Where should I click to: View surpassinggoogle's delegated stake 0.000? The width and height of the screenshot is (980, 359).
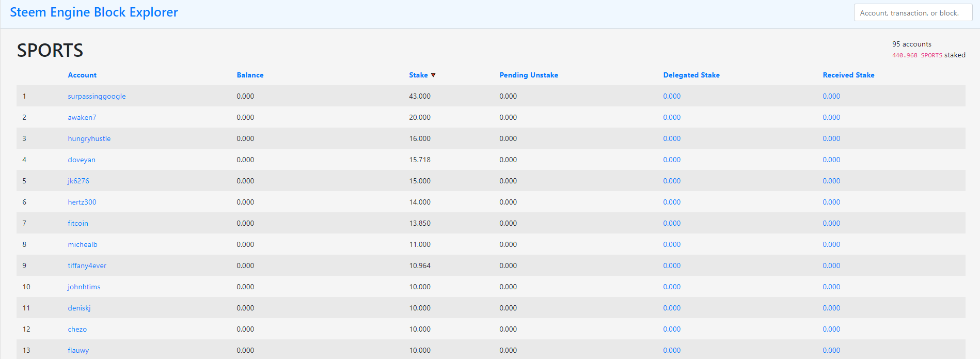(x=672, y=96)
